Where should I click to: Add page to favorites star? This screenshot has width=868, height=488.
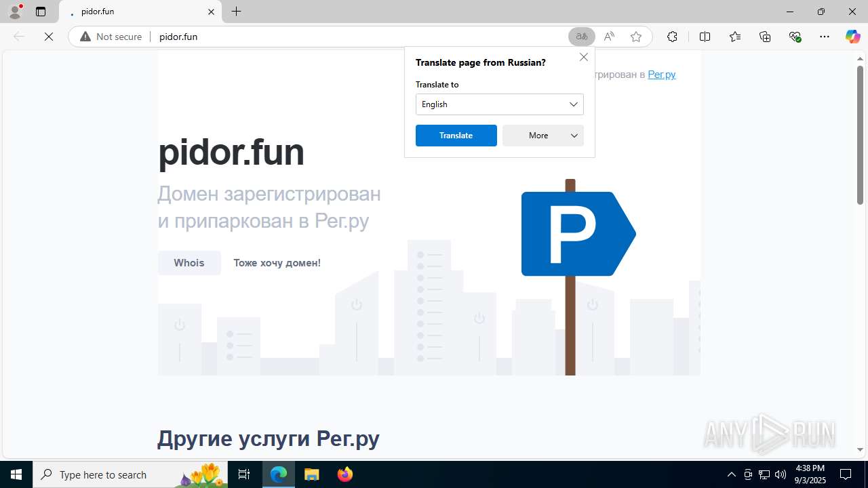pyautogui.click(x=636, y=37)
